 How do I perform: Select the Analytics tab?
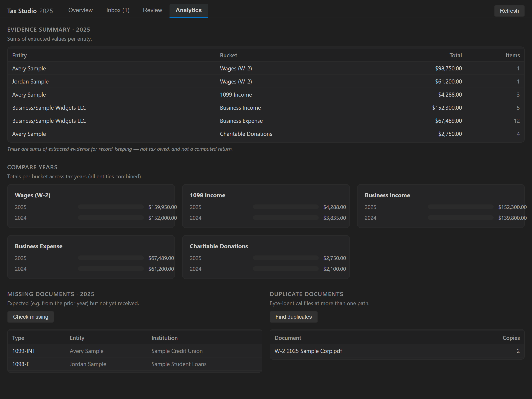[x=188, y=10]
